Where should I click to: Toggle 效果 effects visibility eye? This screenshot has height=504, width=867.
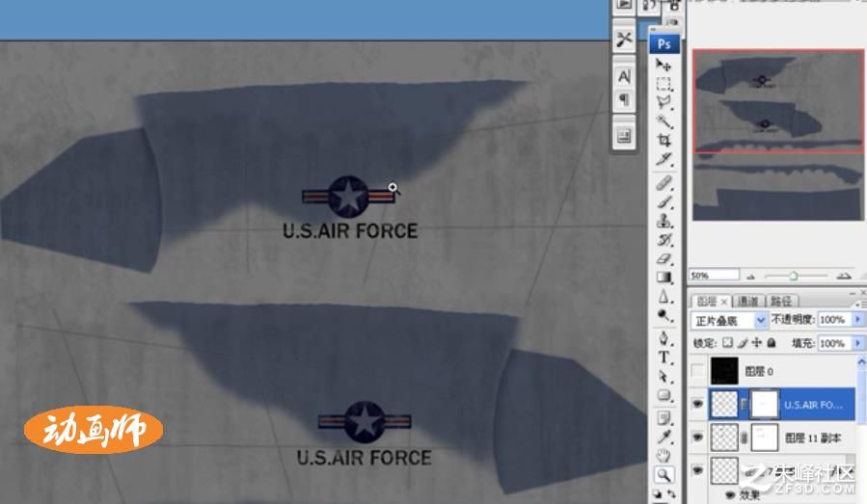pos(730,494)
